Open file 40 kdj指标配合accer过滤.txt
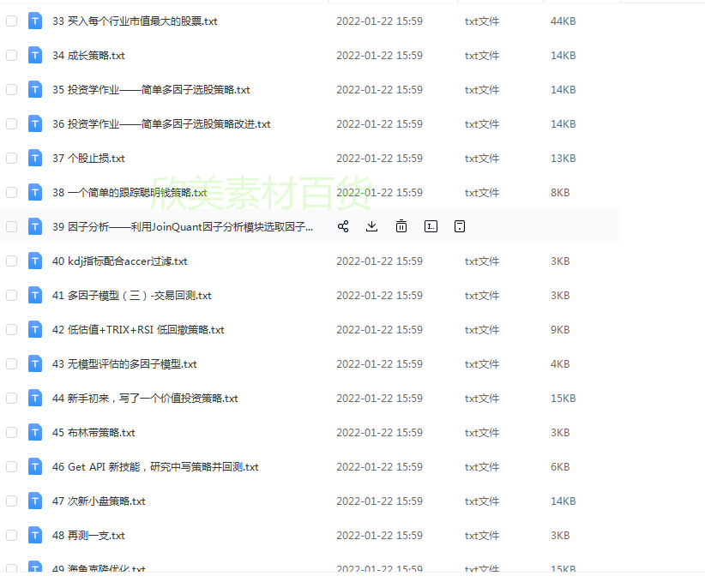The width and height of the screenshot is (705, 588). pyautogui.click(x=119, y=261)
